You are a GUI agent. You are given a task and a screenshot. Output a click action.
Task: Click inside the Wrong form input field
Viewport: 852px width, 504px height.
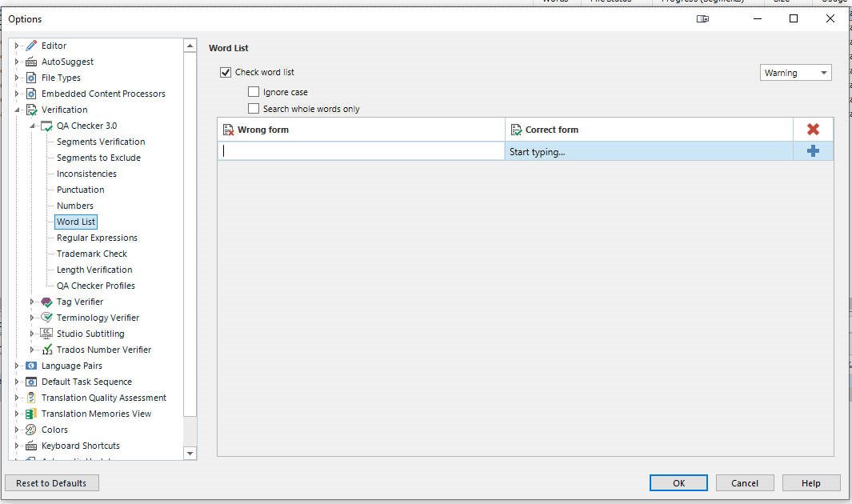(x=360, y=150)
